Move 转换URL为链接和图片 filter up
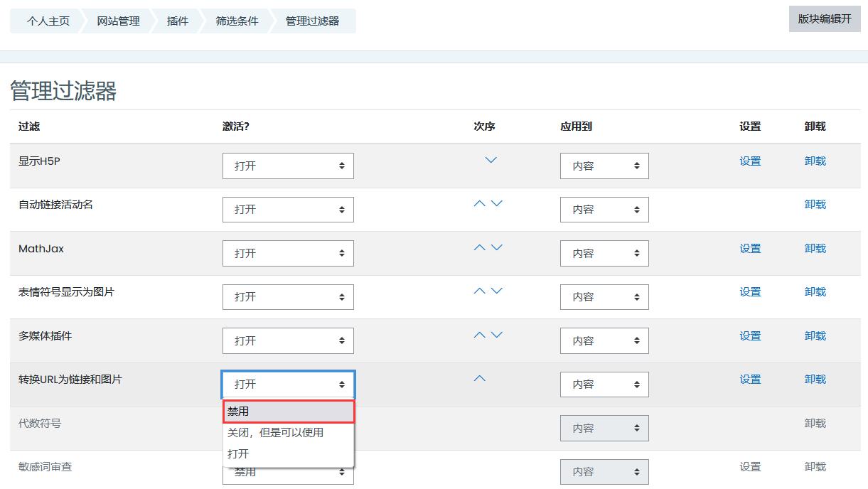Viewport: 868px width, 489px height. [x=480, y=379]
